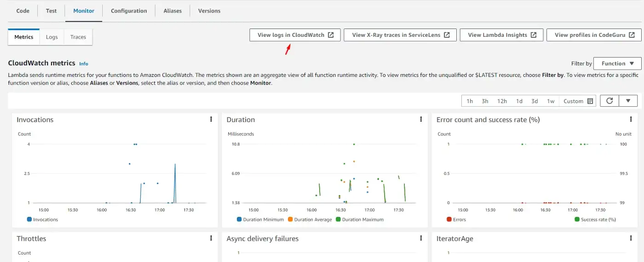
Task: Open Error count widget options menu
Action: tap(631, 119)
